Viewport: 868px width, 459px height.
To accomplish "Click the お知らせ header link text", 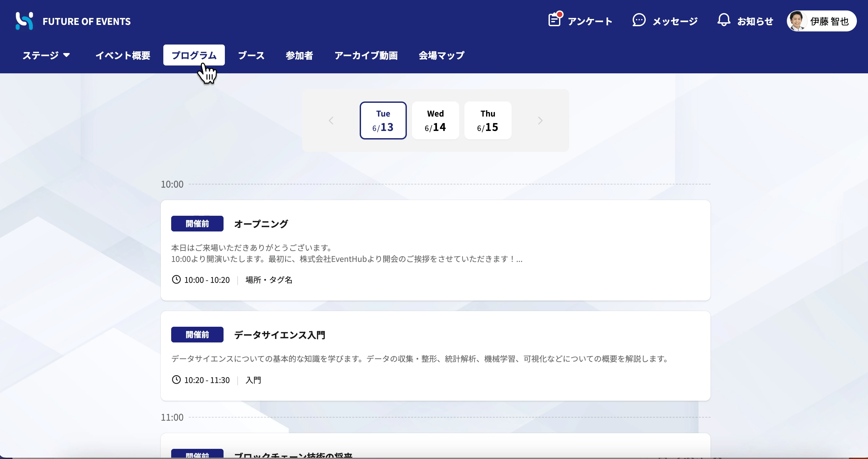I will click(755, 21).
